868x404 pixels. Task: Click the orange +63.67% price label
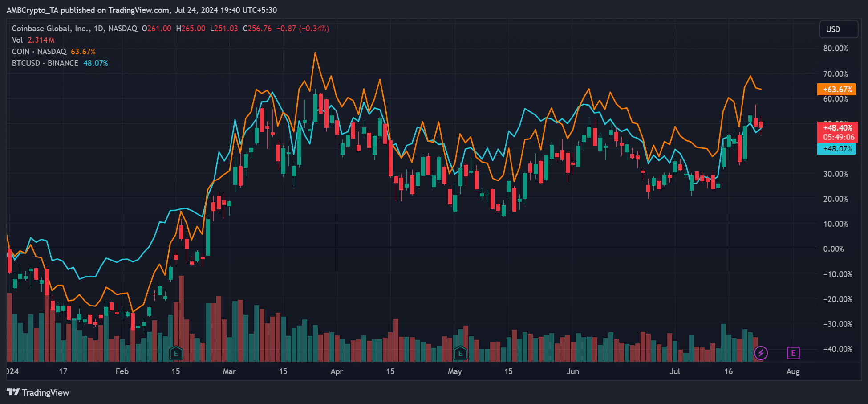coord(836,90)
